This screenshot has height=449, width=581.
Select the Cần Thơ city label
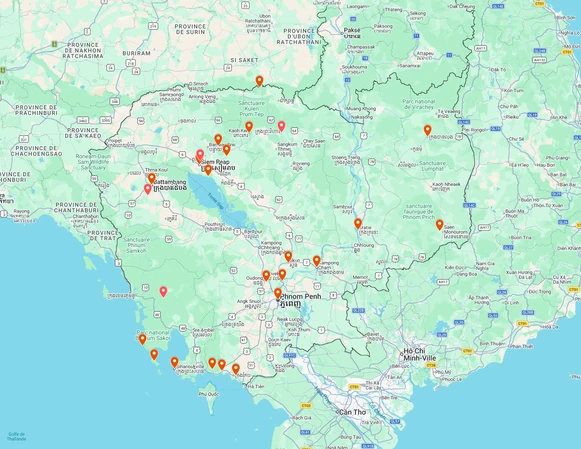tap(352, 412)
